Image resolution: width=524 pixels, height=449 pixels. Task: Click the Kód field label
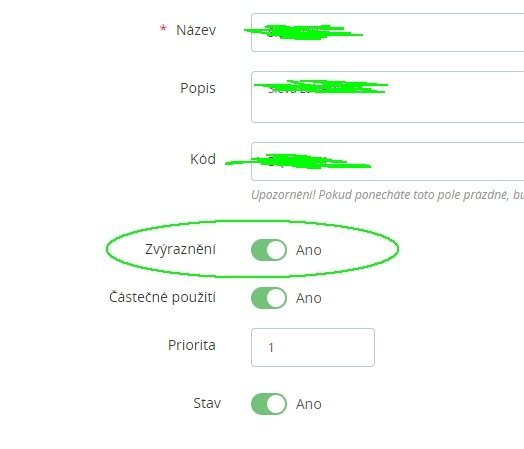203,159
